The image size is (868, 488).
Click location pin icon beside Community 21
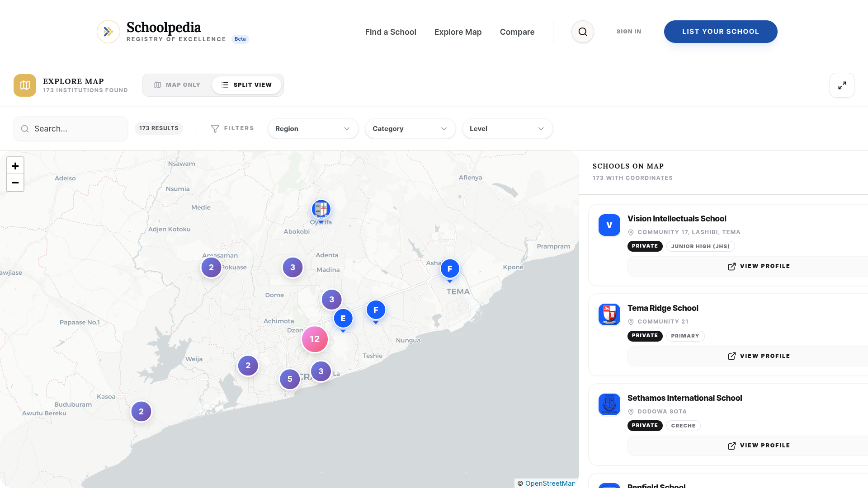[x=631, y=322]
